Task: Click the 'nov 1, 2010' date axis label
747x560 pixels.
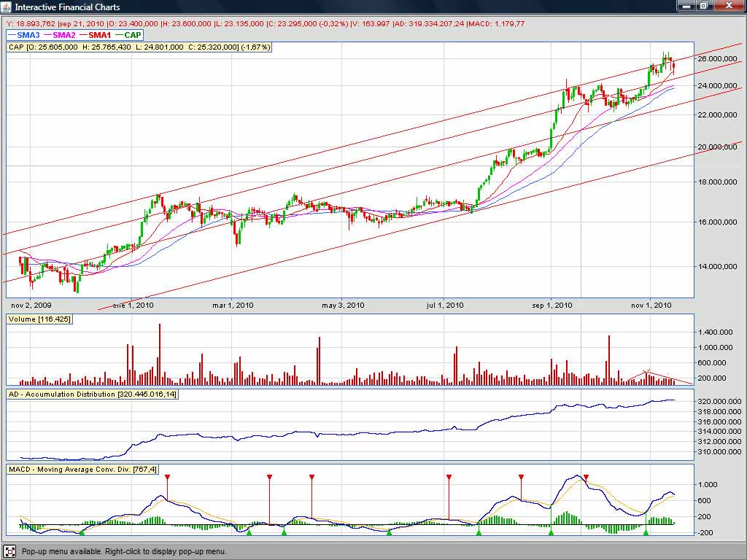Action: pyautogui.click(x=651, y=306)
